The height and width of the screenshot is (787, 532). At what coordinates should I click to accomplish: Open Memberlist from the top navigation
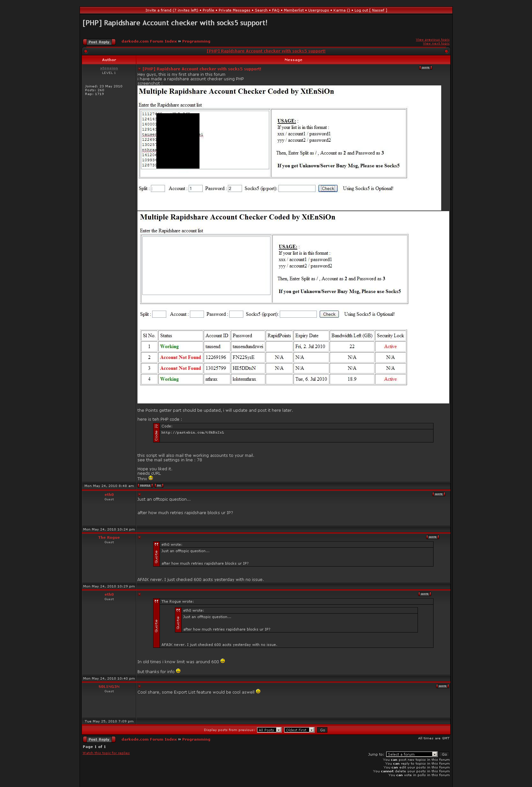click(293, 10)
